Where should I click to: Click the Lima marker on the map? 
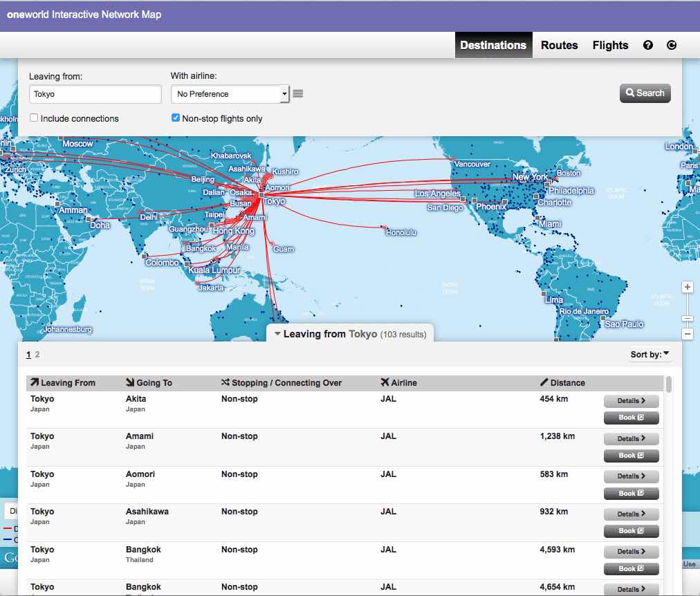pyautogui.click(x=544, y=294)
